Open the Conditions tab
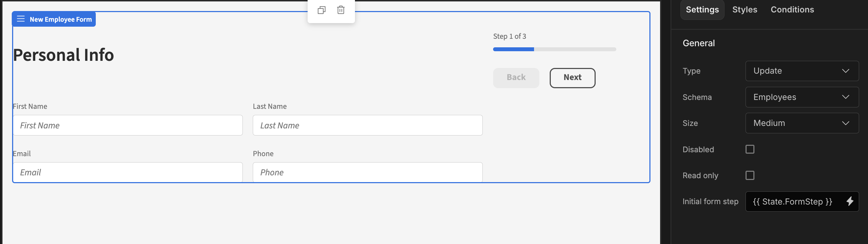The height and width of the screenshot is (244, 868). tap(792, 10)
